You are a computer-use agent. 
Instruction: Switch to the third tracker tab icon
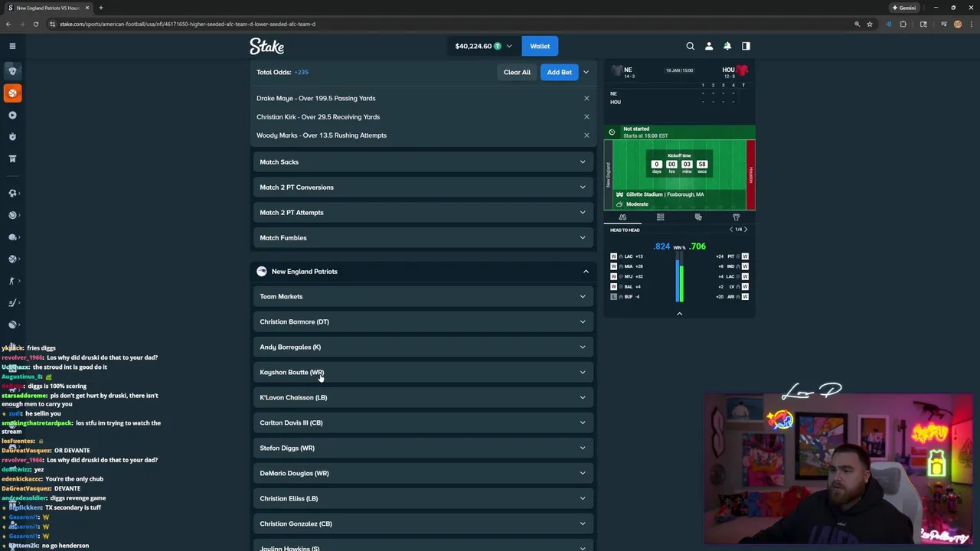(698, 217)
